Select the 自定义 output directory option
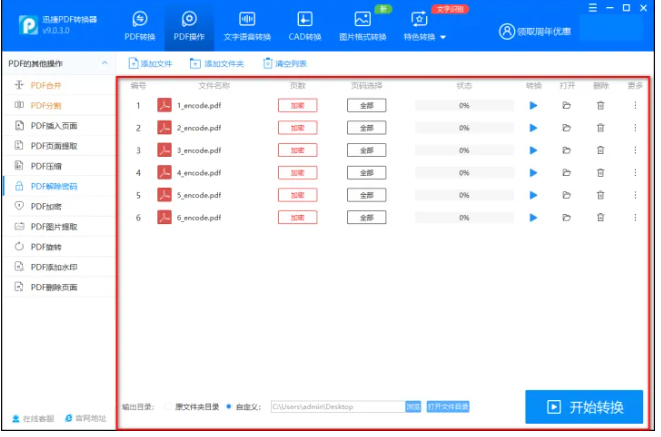 [x=230, y=407]
